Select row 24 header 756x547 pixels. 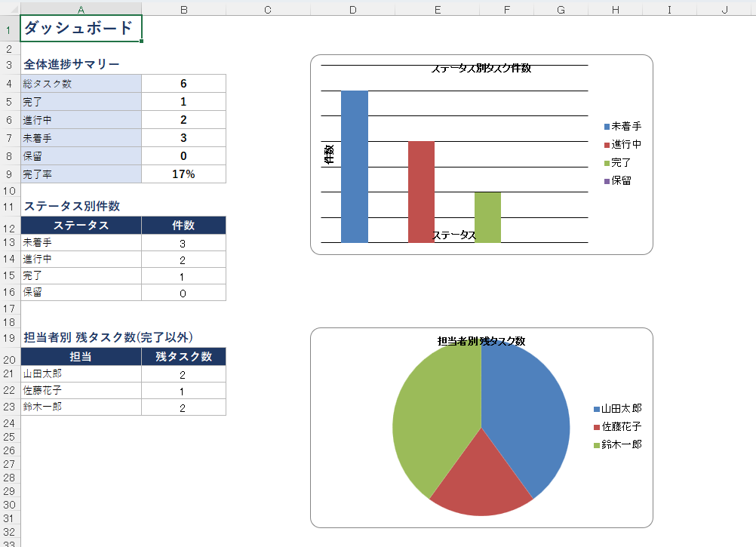[10, 423]
